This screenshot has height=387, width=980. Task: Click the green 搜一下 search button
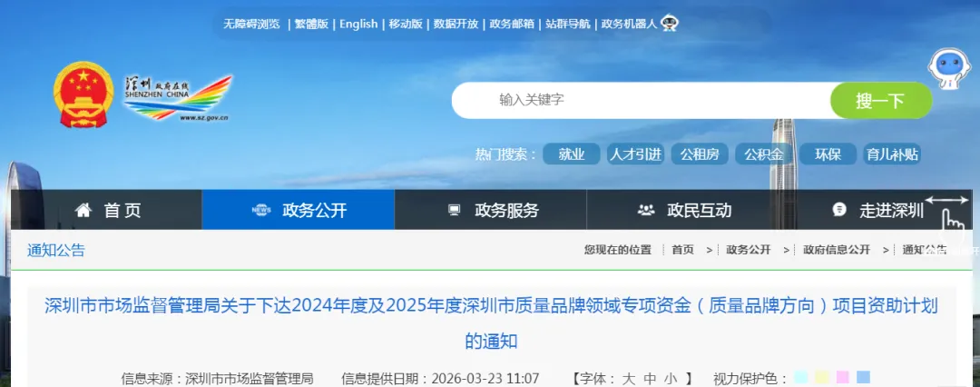point(880,100)
